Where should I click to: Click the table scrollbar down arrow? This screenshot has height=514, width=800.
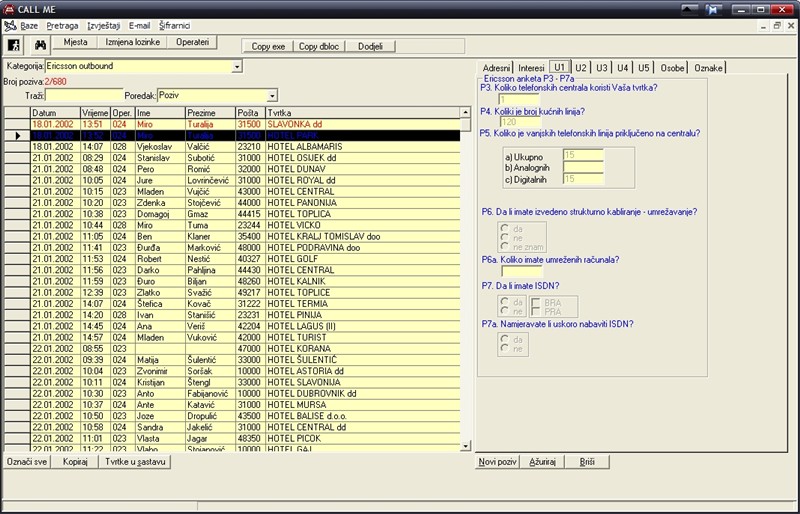click(465, 446)
